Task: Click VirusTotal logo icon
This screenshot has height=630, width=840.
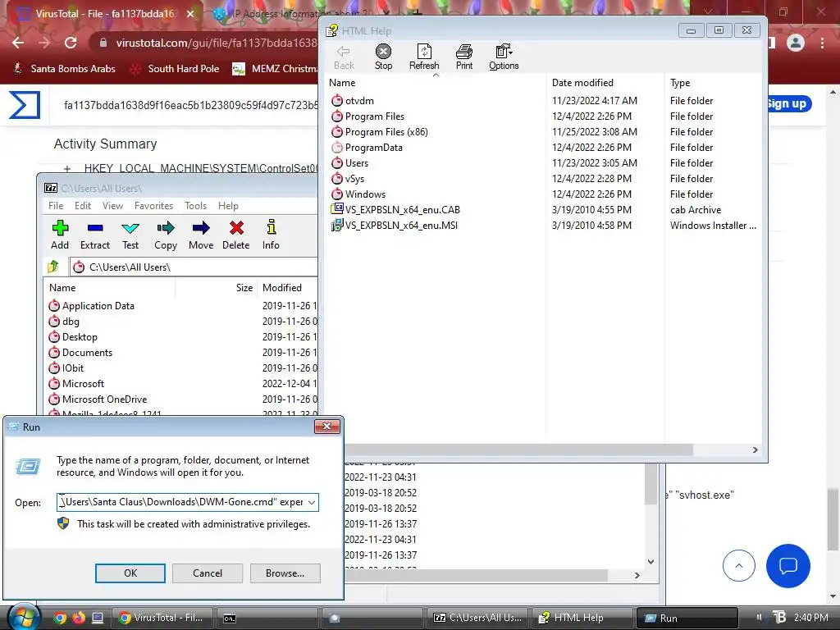Action: pos(25,104)
